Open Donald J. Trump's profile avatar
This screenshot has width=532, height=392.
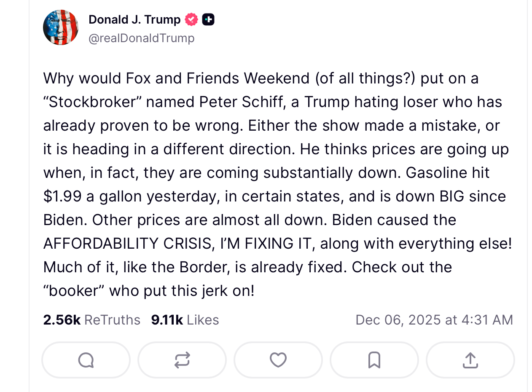pos(61,27)
